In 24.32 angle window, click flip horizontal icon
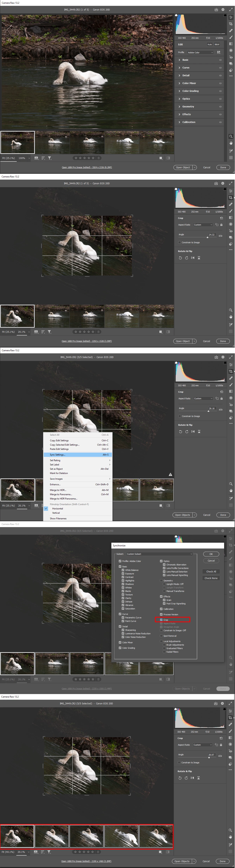Image resolution: width=235 pixels, height=868 pixels. point(193,258)
